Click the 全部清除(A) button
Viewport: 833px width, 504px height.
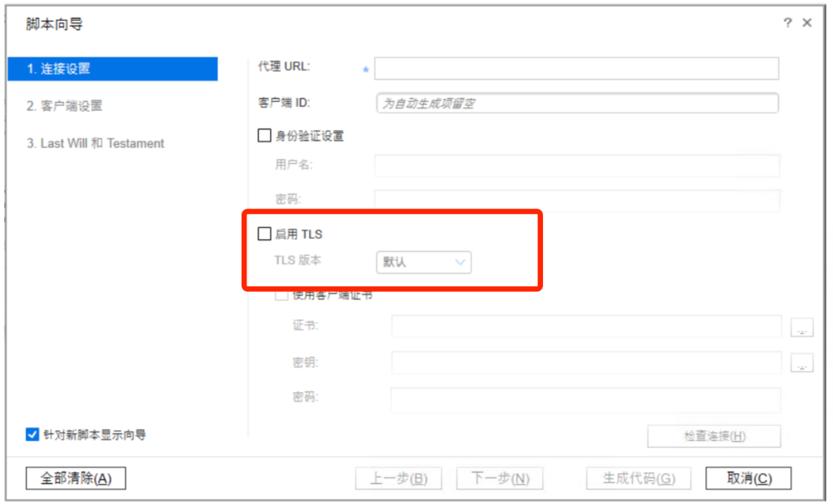coord(76,478)
